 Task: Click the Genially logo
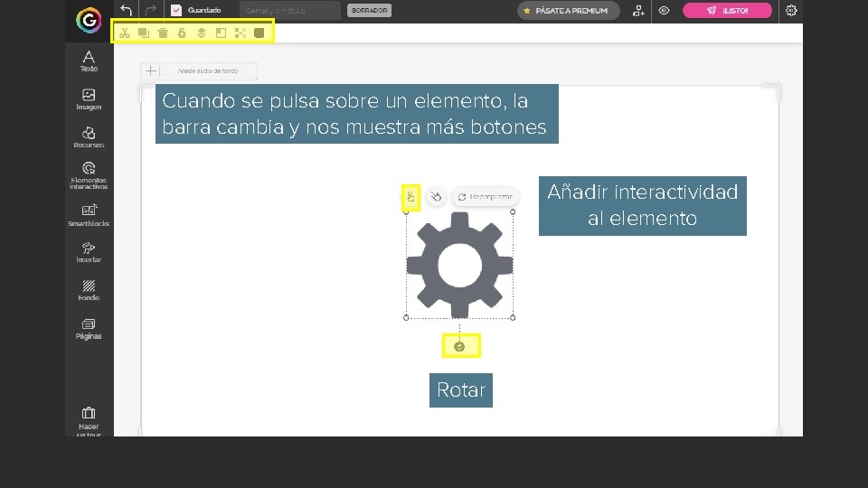(x=89, y=21)
